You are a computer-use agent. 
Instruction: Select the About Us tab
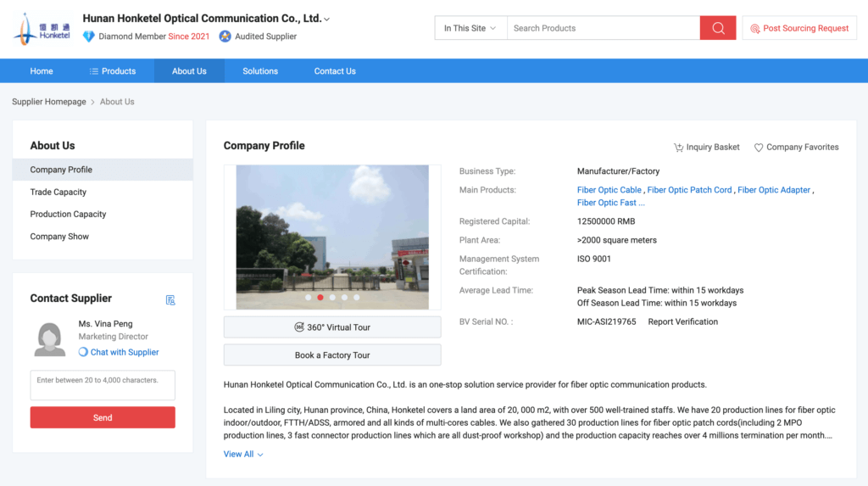[x=189, y=71]
